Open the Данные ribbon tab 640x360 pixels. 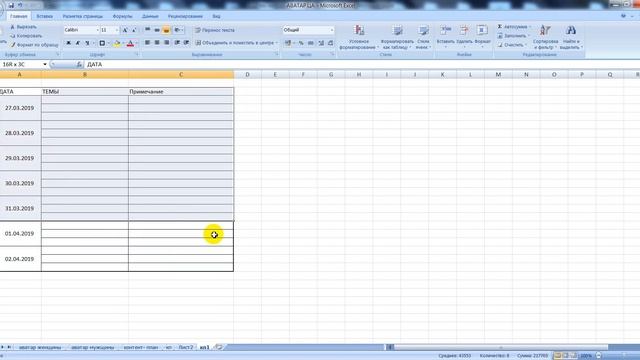click(x=150, y=16)
